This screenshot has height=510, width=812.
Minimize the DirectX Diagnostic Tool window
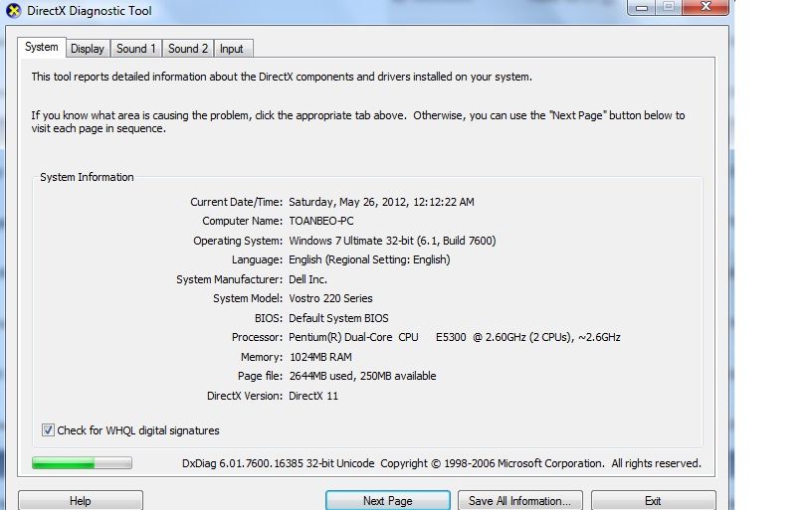coord(642,7)
